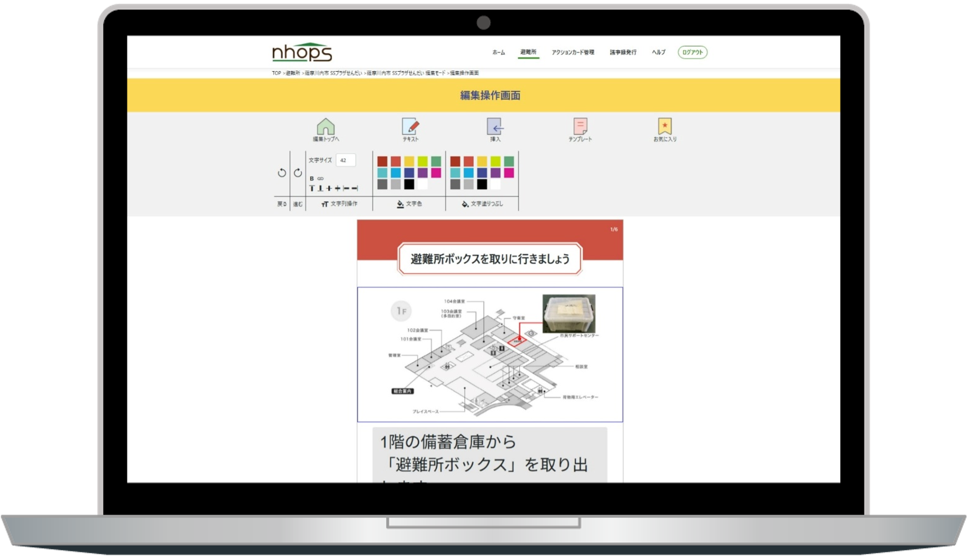Click the 戻る label under undo
This screenshot has height=560, width=969.
click(x=282, y=204)
